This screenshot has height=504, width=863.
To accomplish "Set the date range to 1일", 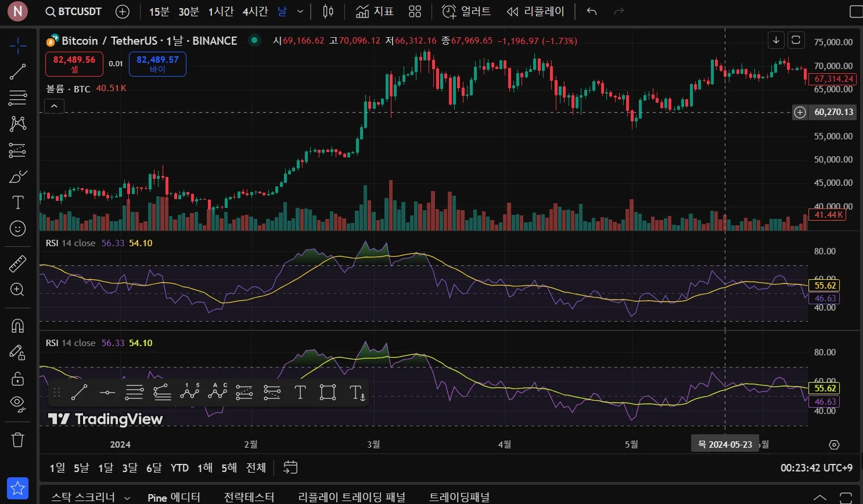I will click(x=57, y=468).
